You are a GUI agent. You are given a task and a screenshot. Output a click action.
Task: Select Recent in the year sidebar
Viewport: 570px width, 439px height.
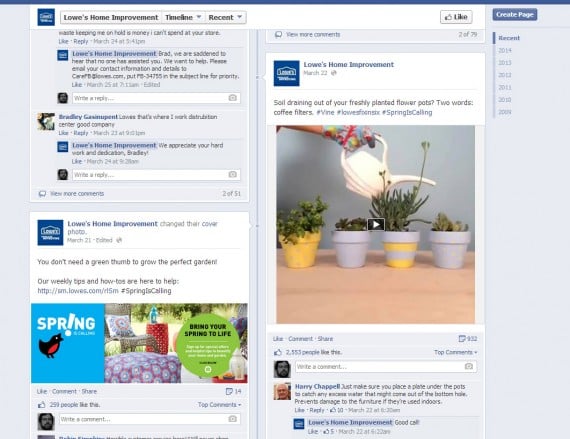click(x=509, y=38)
